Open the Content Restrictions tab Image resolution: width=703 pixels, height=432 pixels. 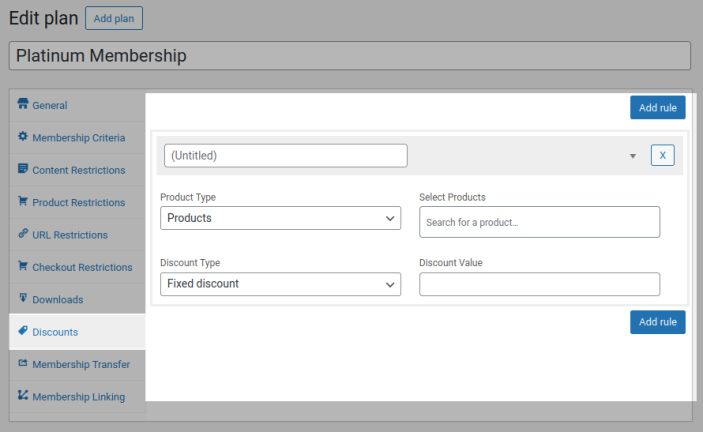point(77,170)
